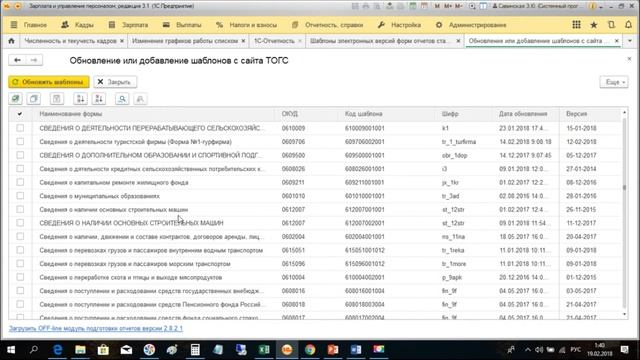Click the forward navigation arrow
This screenshot has height=360, width=640.
click(34, 60)
